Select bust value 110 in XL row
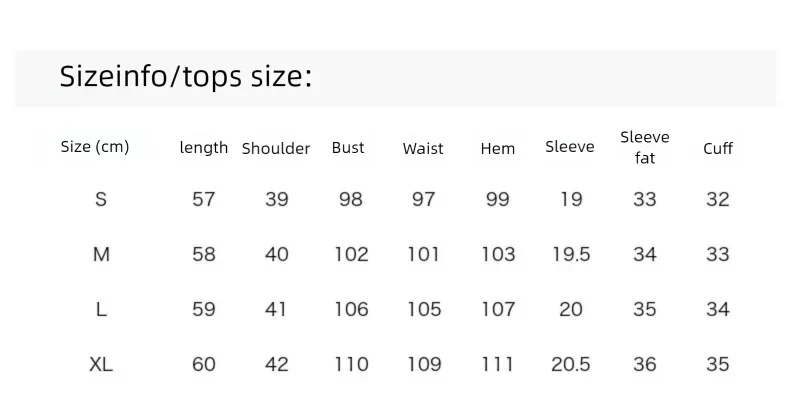This screenshot has height=411, width=790. [351, 364]
